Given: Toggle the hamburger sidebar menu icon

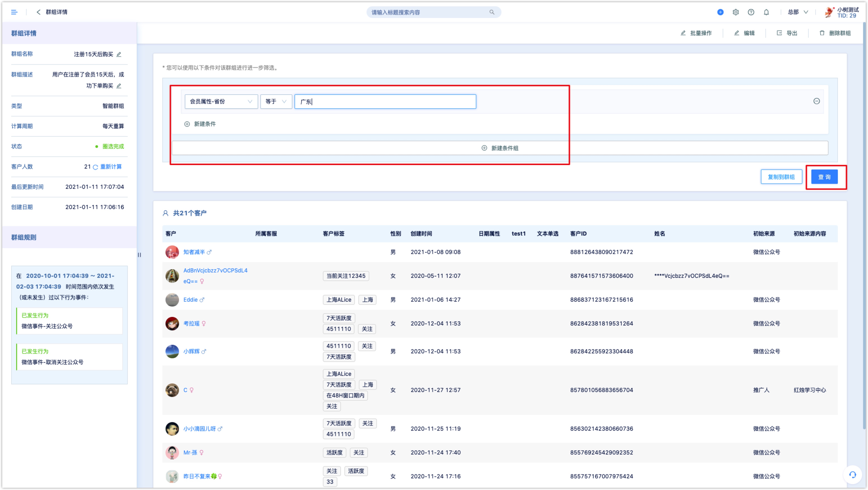Looking at the screenshot, I should (x=14, y=12).
